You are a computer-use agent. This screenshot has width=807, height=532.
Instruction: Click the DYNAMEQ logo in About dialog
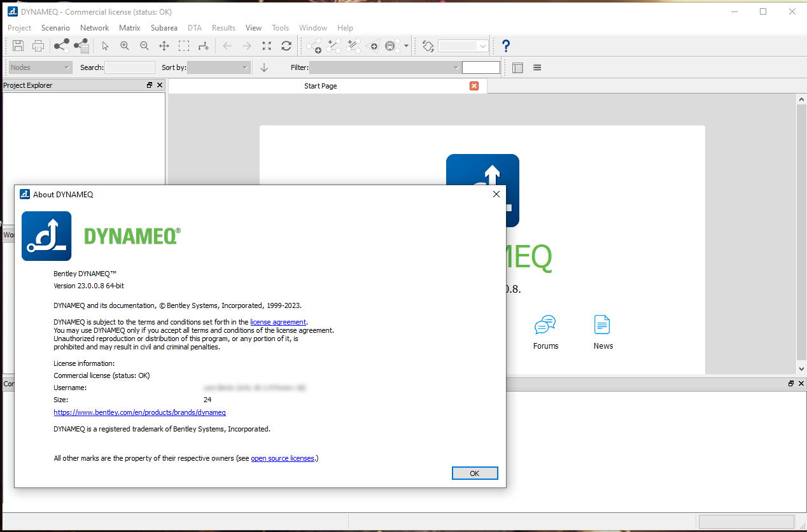tap(46, 236)
